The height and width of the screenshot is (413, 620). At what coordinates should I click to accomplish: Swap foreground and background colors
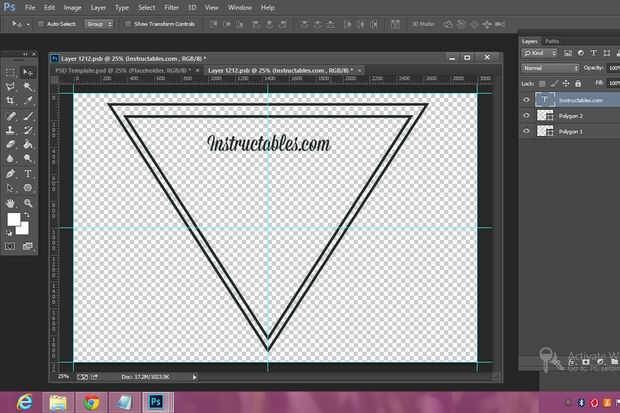pos(27,215)
